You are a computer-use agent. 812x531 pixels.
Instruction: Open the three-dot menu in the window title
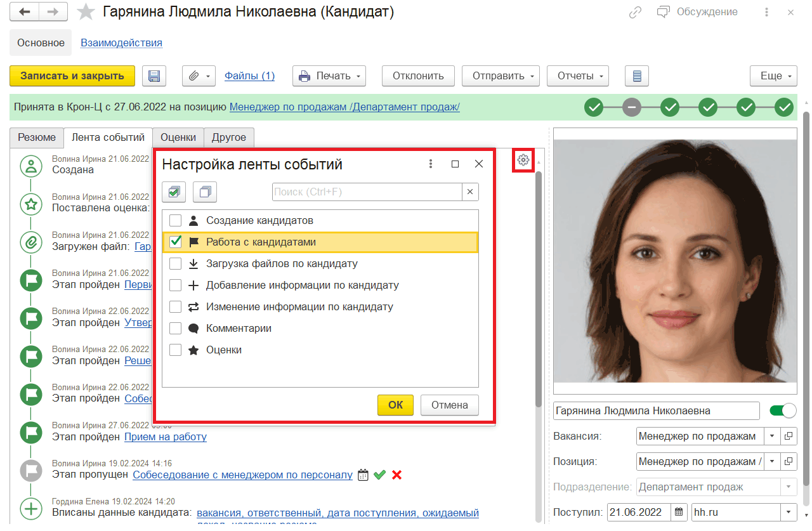(x=767, y=12)
